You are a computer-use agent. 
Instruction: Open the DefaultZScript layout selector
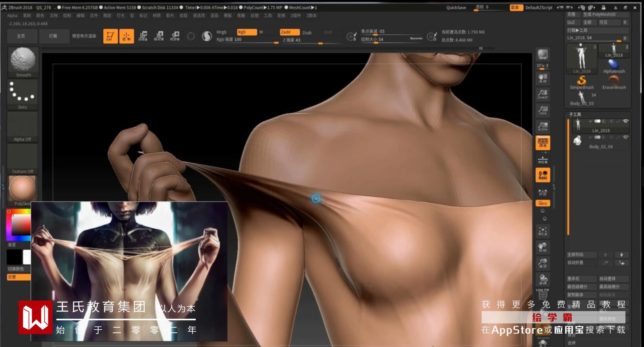click(x=539, y=7)
